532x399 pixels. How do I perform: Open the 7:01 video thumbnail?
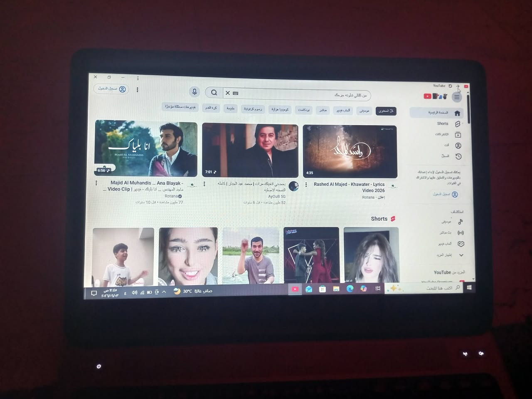click(x=250, y=150)
